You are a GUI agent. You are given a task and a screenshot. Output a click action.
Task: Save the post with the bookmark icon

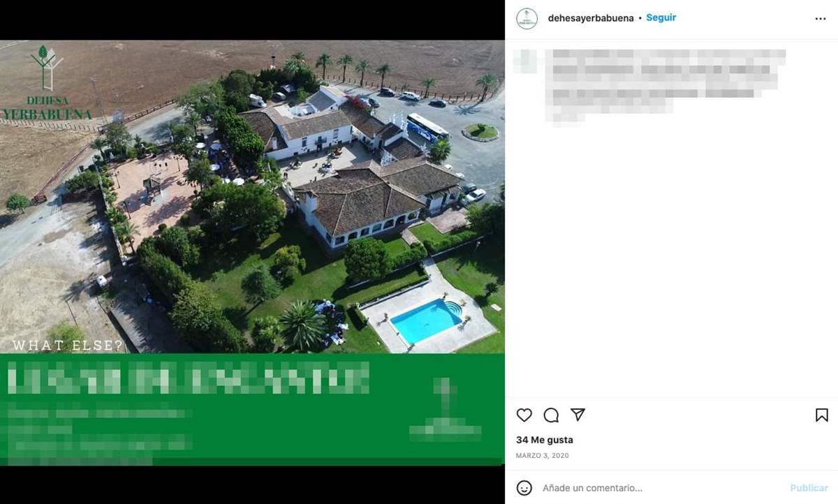coord(822,415)
